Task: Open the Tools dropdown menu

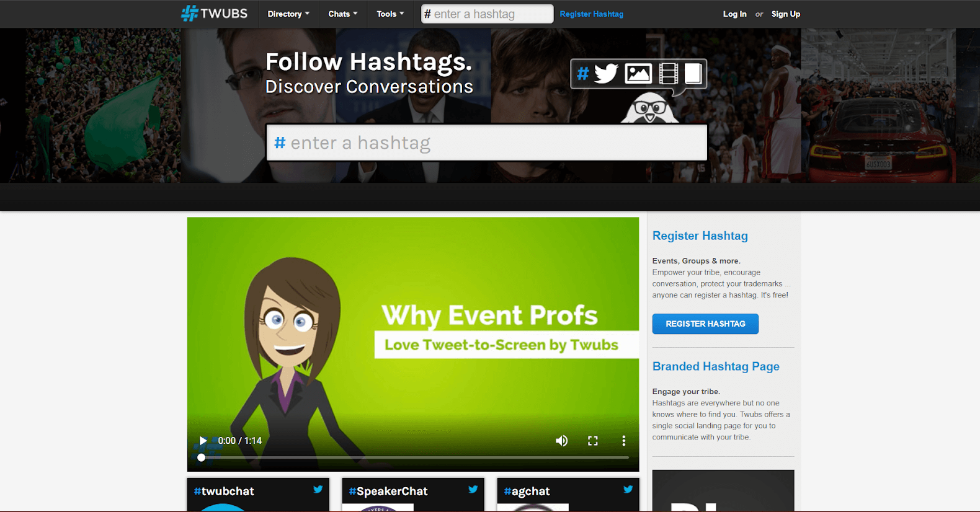Action: 390,14
